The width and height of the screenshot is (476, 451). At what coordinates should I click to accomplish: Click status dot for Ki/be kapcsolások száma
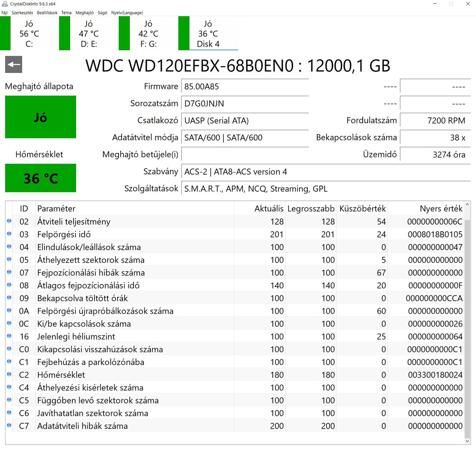click(x=9, y=323)
